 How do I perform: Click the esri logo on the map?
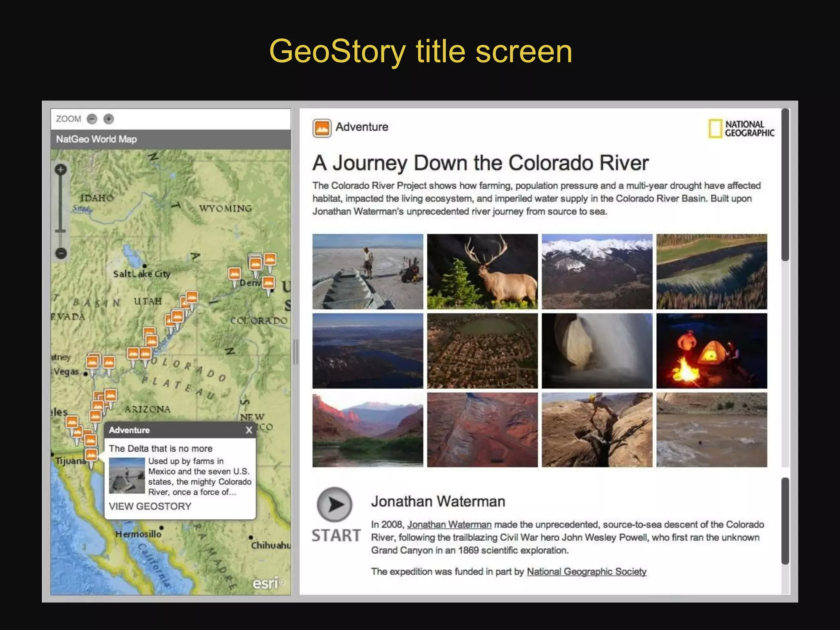tap(268, 583)
